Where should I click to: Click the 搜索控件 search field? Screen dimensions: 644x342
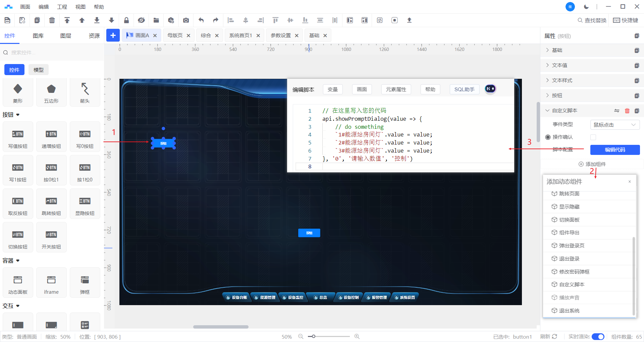(x=54, y=53)
